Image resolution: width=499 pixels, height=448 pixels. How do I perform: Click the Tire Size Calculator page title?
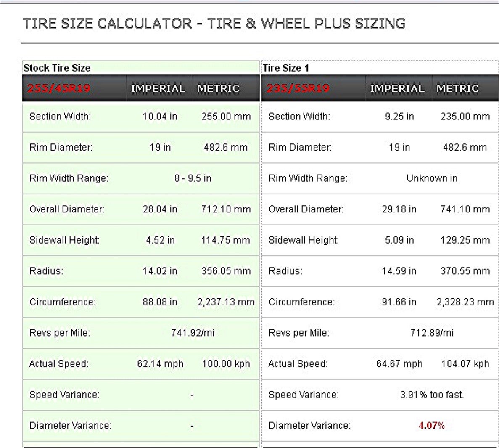214,24
